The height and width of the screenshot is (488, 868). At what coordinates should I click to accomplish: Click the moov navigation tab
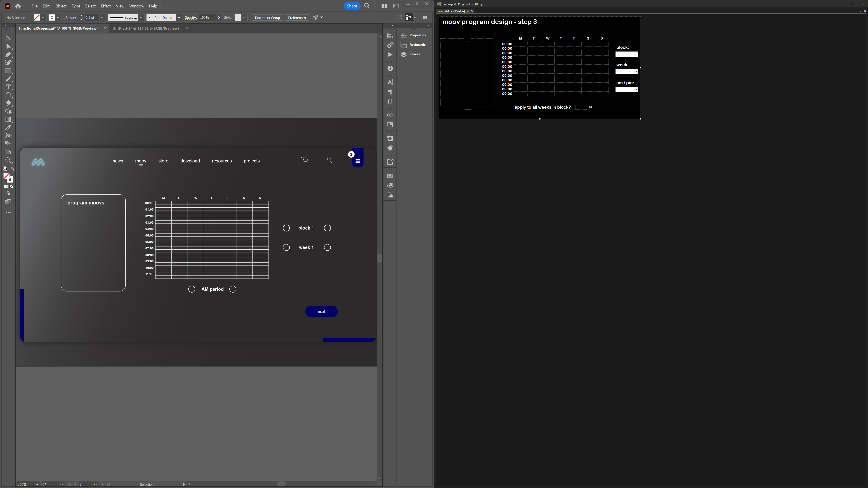coord(141,161)
